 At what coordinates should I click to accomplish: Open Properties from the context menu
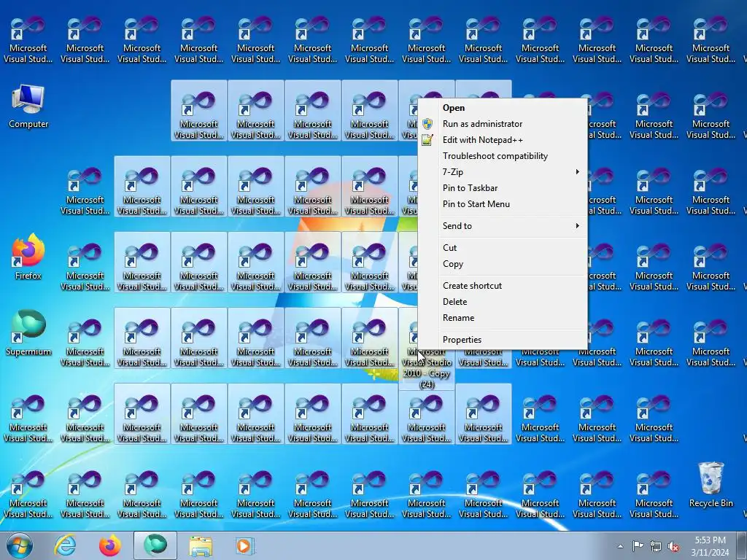(x=503, y=340)
